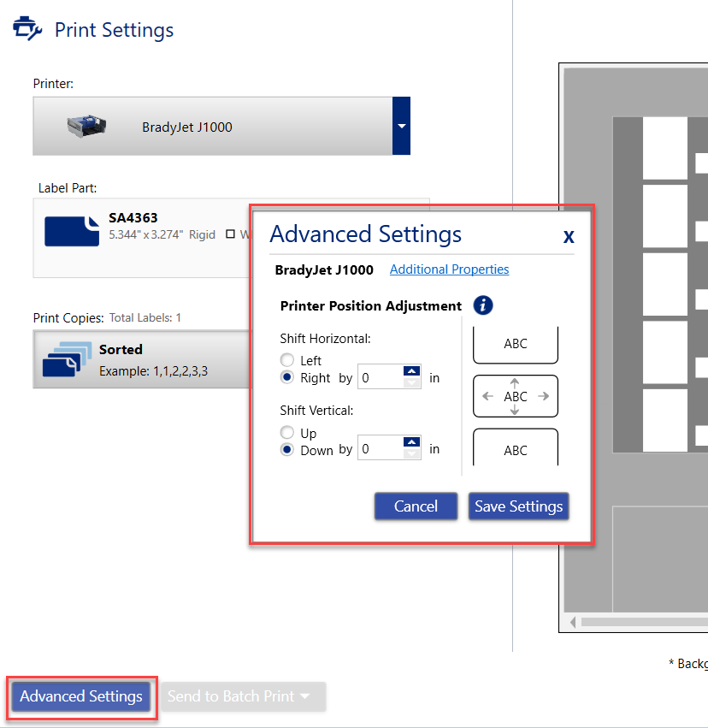The width and height of the screenshot is (708, 728).
Task: Select the Right horizontal shift option
Action: coord(287,377)
